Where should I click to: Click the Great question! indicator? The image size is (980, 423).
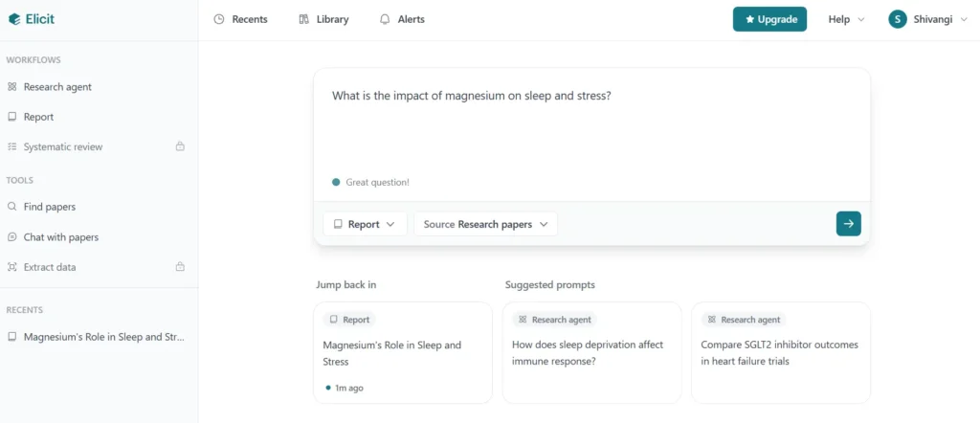pos(370,183)
